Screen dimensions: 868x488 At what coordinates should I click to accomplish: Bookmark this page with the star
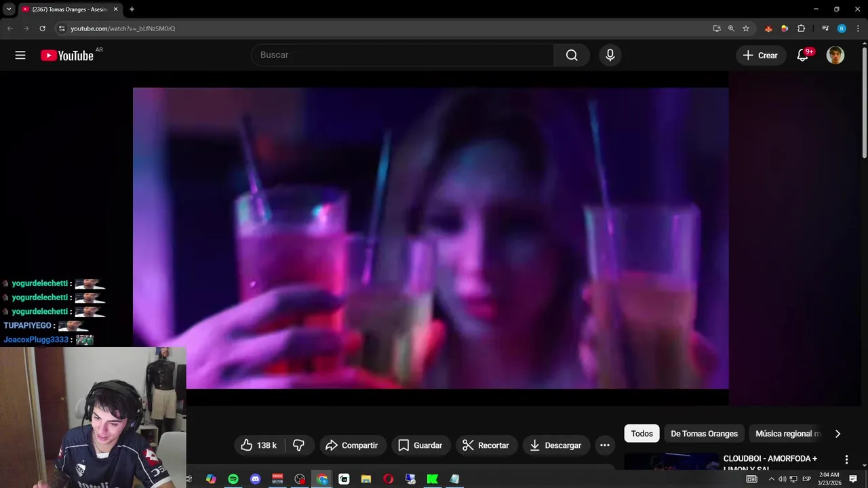click(x=746, y=28)
